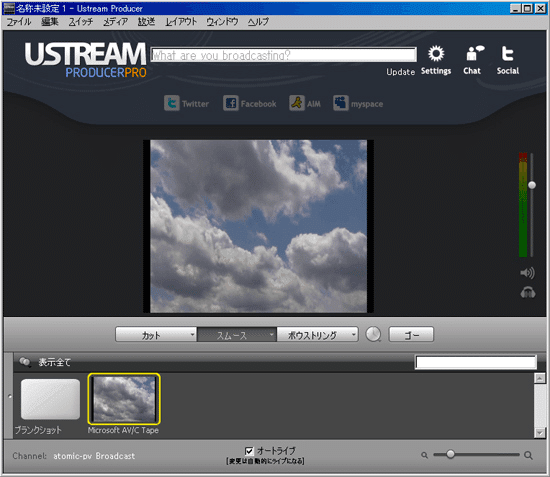Screen dimensions: 550x477
Task: Click the audio volume slider knob
Action: pyautogui.click(x=532, y=185)
